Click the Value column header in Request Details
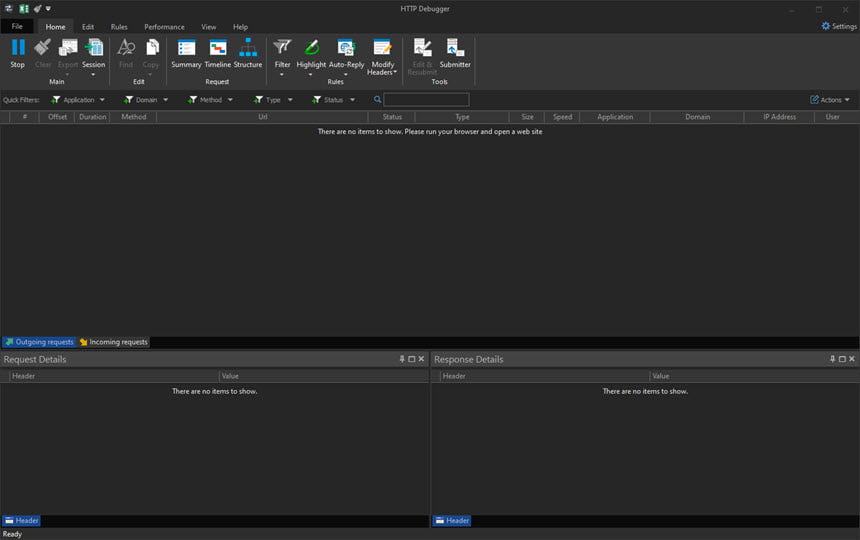The width and height of the screenshot is (860, 540). point(324,376)
